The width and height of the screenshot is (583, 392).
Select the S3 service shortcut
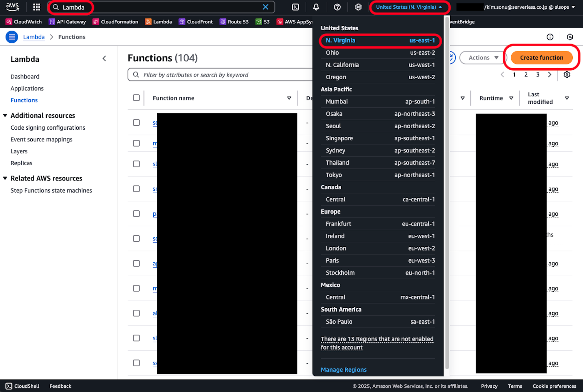click(262, 22)
